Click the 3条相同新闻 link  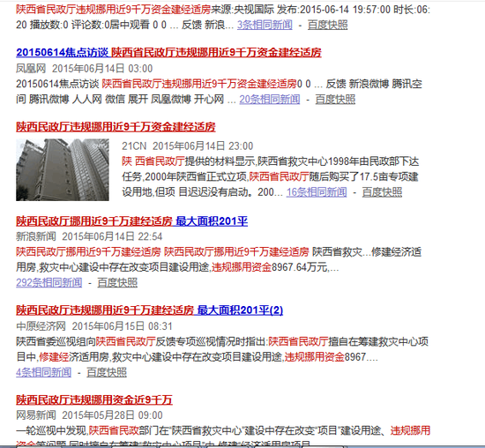click(265, 25)
